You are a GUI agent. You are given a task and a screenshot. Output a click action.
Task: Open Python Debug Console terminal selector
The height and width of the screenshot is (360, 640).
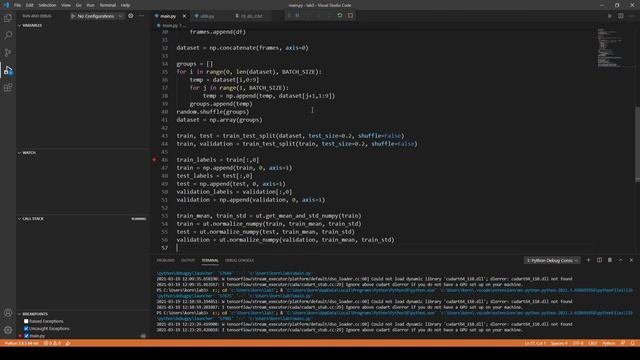coord(552,260)
